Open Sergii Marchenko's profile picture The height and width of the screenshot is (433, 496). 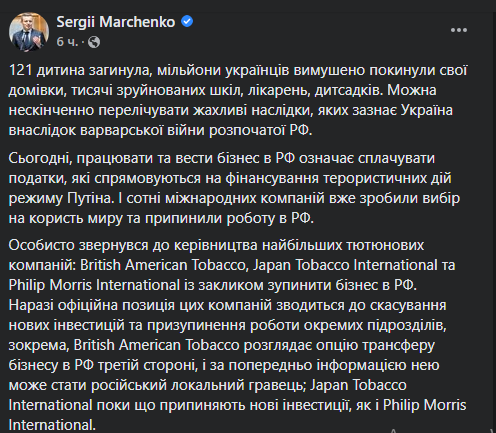[x=29, y=32]
